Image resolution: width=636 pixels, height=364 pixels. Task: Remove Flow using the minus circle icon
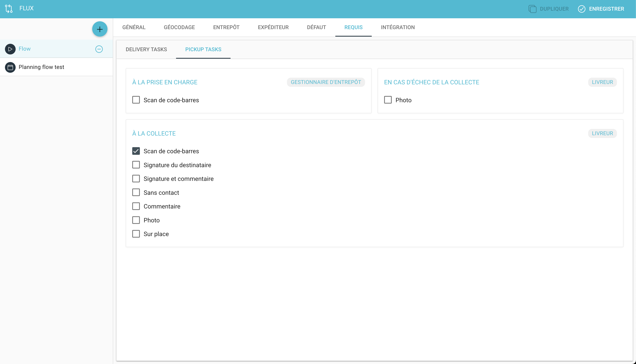pyautogui.click(x=99, y=49)
